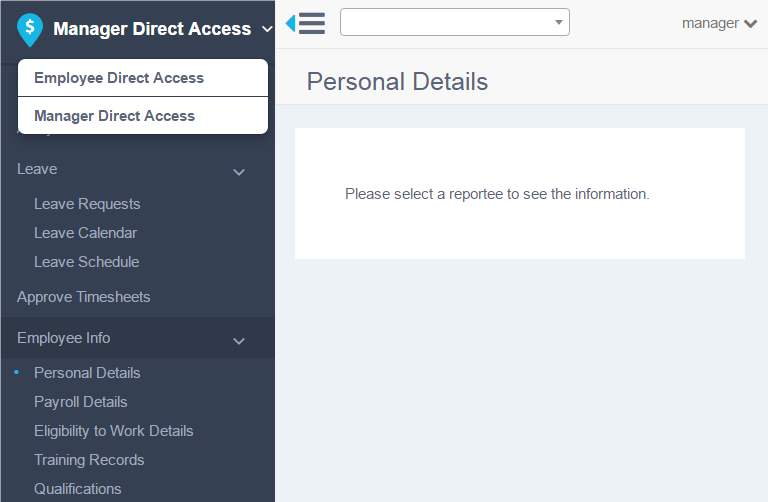Click the blue bullet beside Personal Details
The height and width of the screenshot is (502, 768).
pyautogui.click(x=17, y=373)
